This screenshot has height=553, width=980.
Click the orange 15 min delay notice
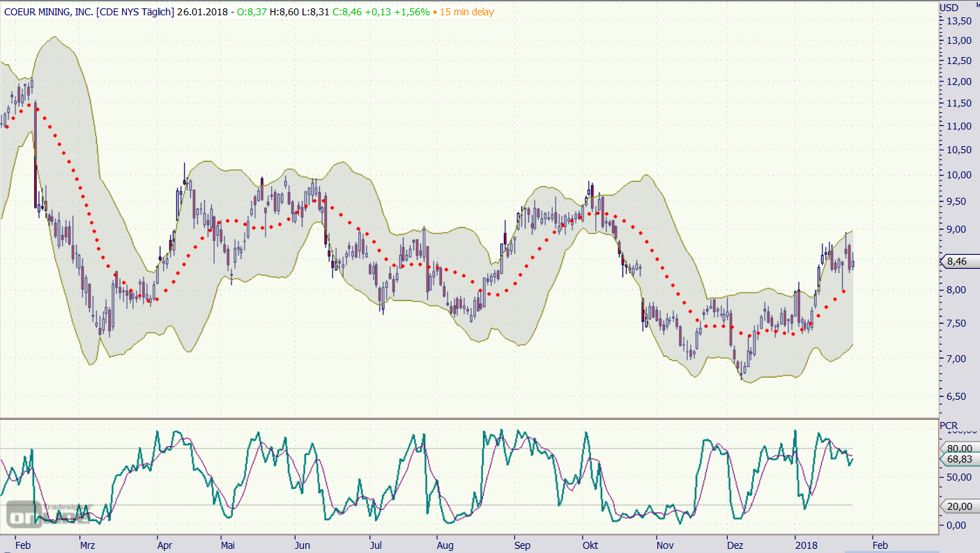466,12
